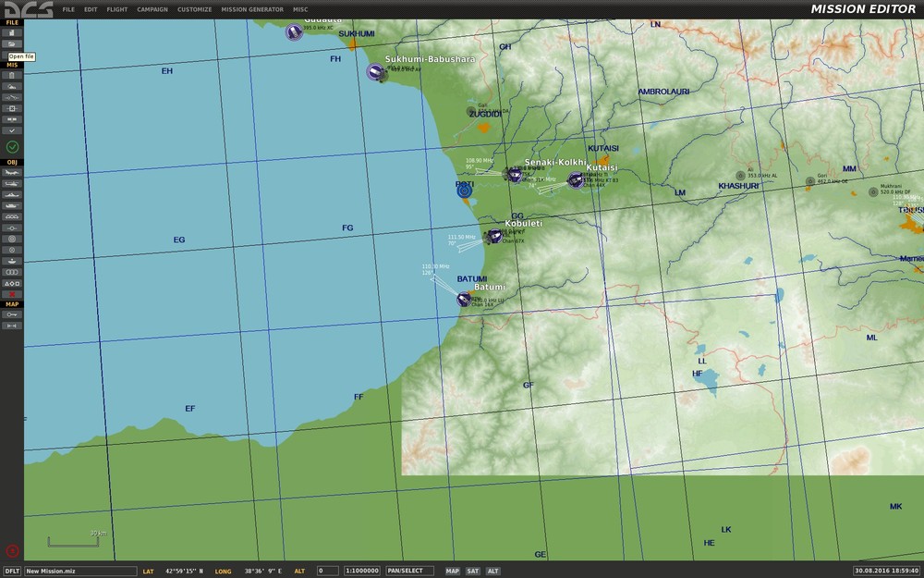Select the Senaki-Kolkhi airfield icon
Viewport: 924px width, 578px height.
515,174
